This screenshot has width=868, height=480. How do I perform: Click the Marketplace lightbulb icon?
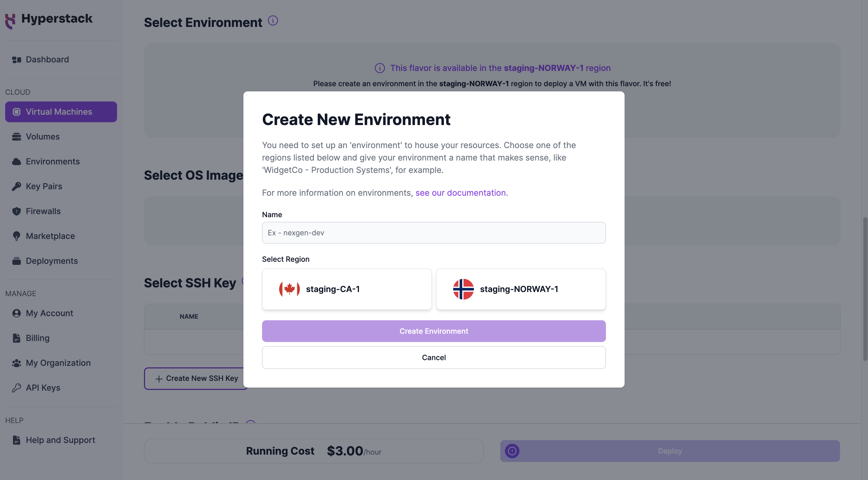click(17, 236)
